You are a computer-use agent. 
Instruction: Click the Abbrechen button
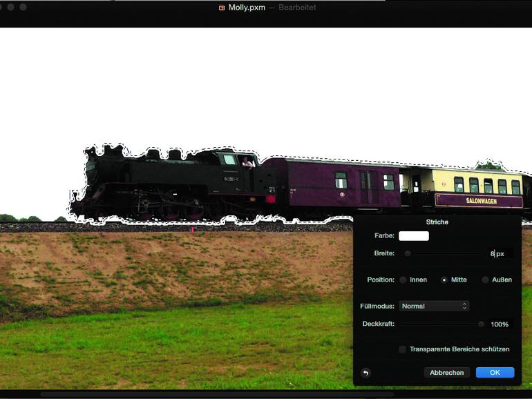446,373
